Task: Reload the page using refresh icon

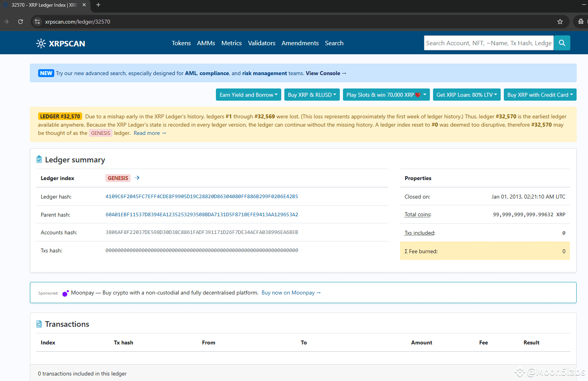Action: 20,22
